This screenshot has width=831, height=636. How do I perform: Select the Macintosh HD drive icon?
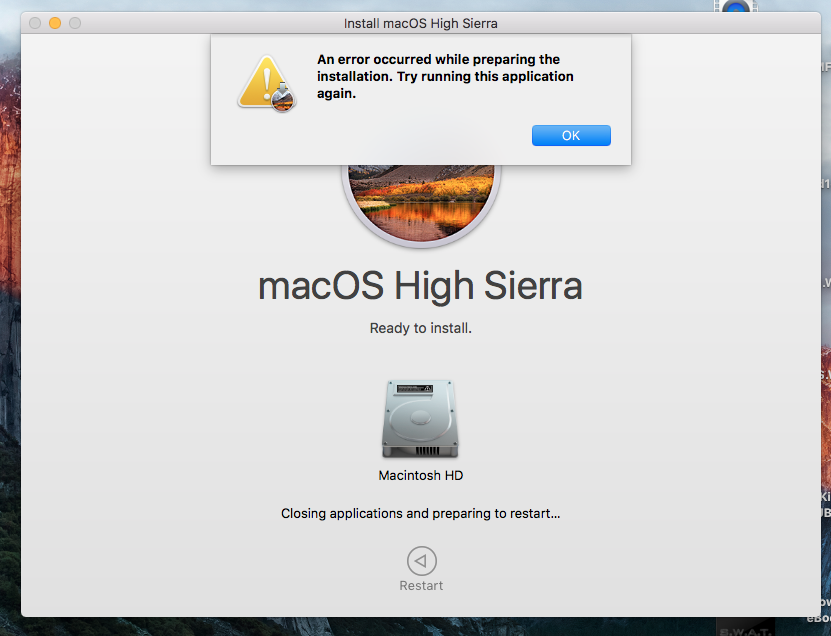[420, 419]
